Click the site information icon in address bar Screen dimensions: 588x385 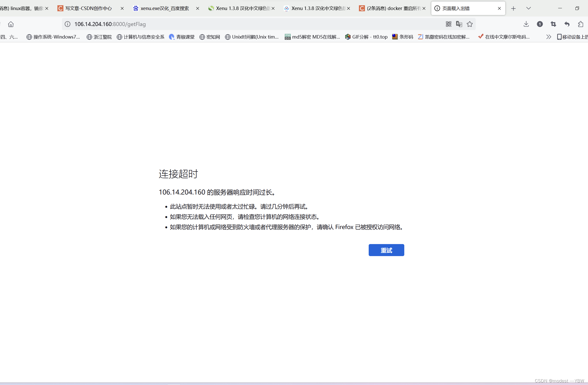point(67,24)
